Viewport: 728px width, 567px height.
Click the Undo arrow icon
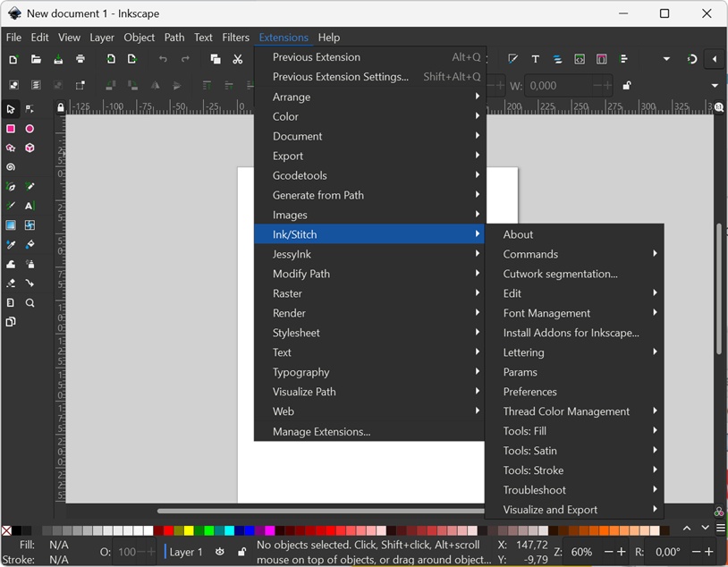point(163,59)
